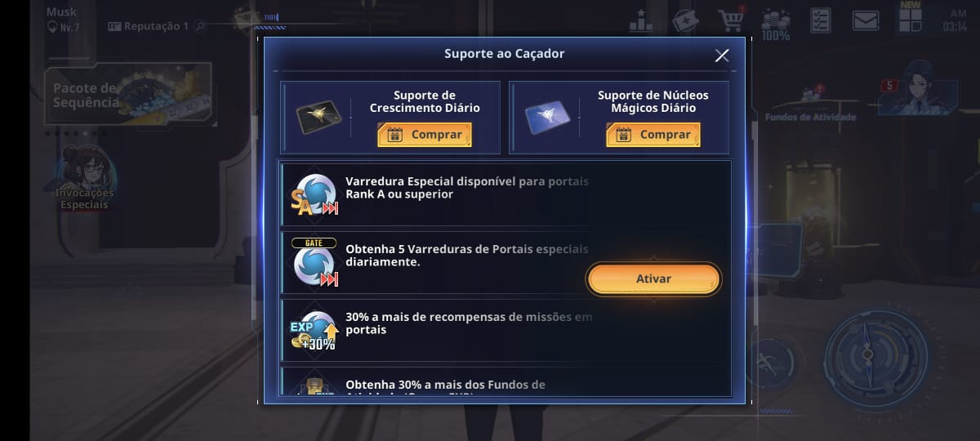Open the mailbox envelope icon
Image resolution: width=980 pixels, height=441 pixels.
(865, 20)
